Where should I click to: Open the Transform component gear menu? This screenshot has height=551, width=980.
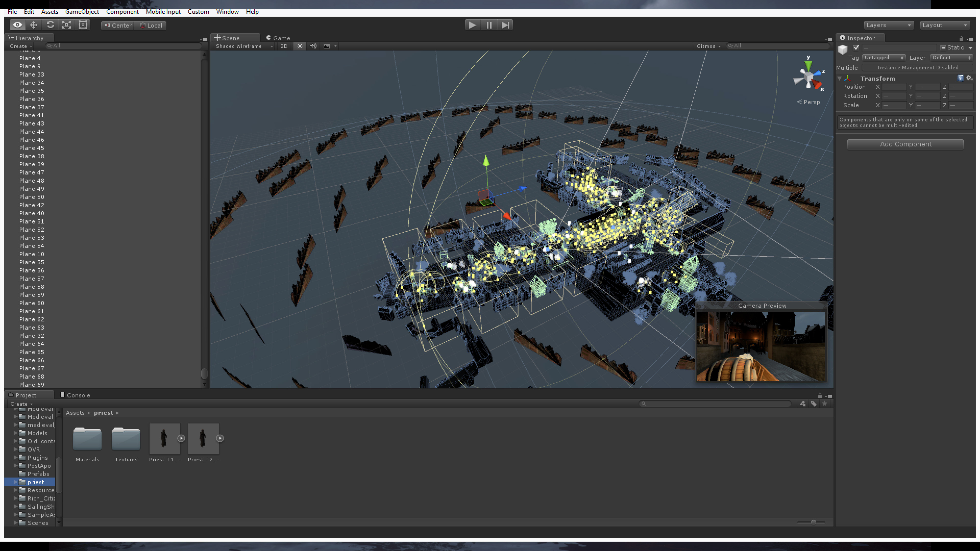(x=969, y=78)
